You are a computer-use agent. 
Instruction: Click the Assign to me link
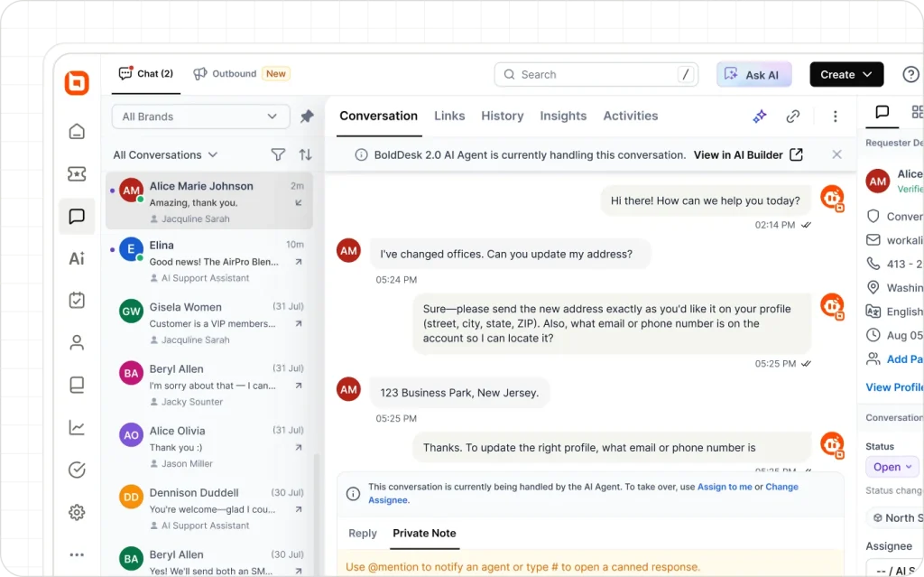(725, 487)
